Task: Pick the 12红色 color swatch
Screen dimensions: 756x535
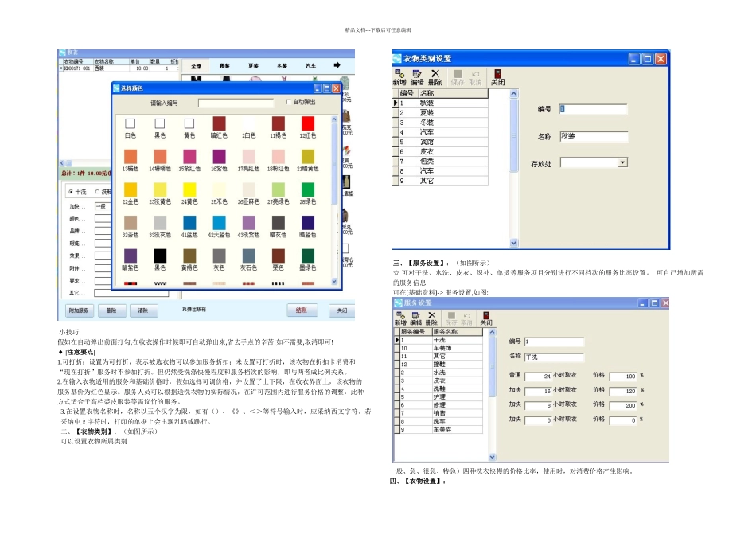Action: click(x=308, y=123)
